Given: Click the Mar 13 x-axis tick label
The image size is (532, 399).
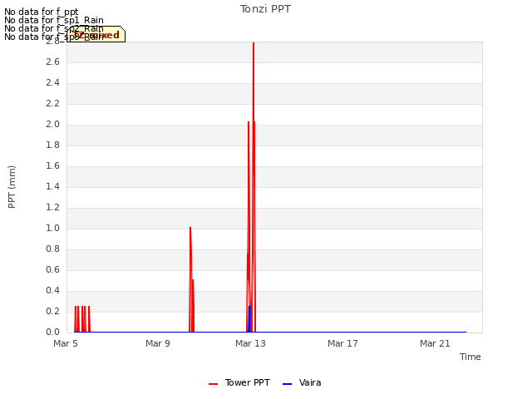Looking at the screenshot, I should (x=250, y=343).
